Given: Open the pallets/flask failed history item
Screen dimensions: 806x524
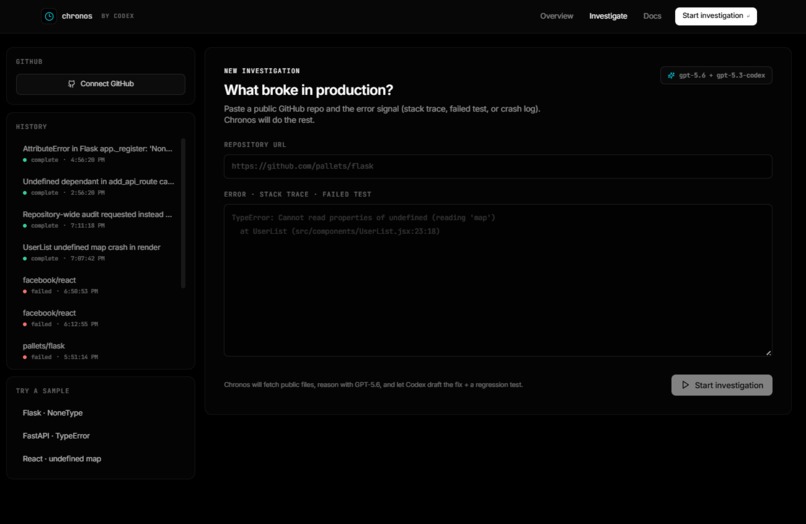Looking at the screenshot, I should [x=98, y=351].
